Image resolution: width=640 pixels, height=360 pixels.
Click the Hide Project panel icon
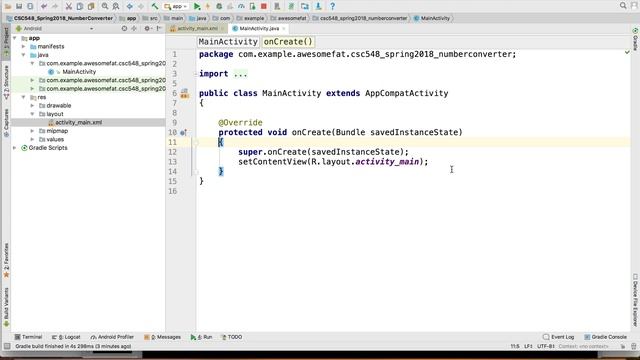coord(159,29)
